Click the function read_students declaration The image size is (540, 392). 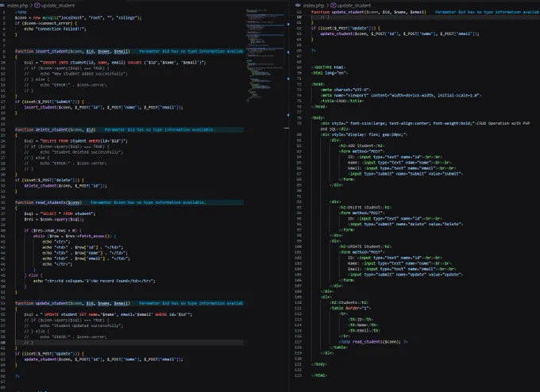tap(48, 202)
